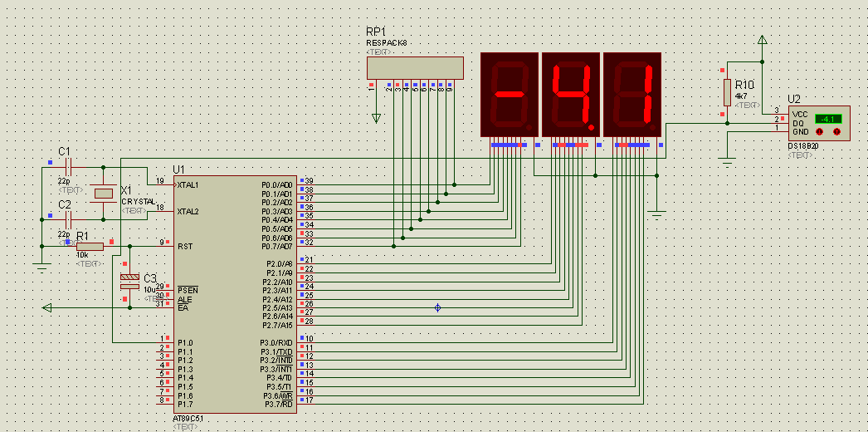Click the P3.4/T0 pin label
The image size is (868, 432).
[278, 378]
